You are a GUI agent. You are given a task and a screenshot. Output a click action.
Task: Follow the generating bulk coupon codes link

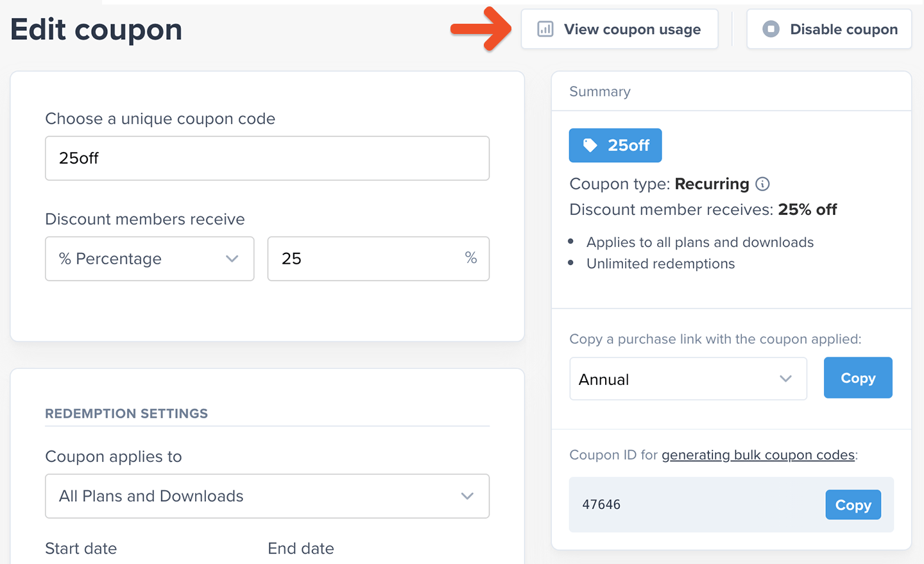758,455
